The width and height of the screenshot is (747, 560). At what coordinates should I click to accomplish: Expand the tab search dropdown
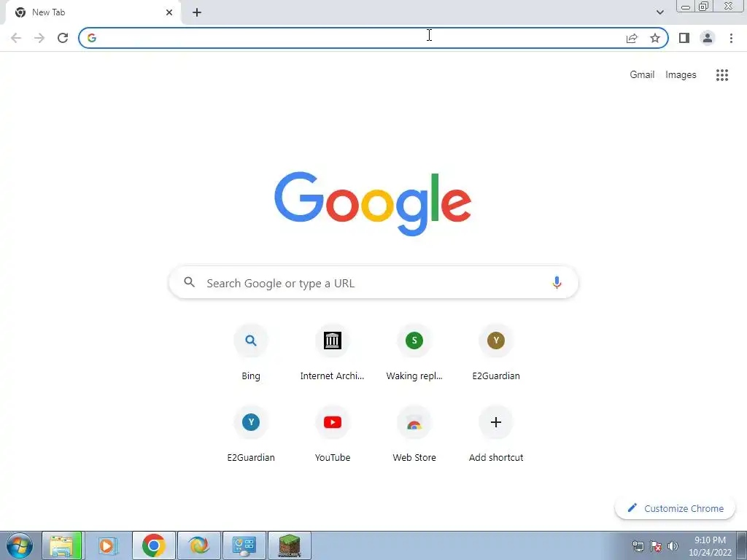point(659,12)
